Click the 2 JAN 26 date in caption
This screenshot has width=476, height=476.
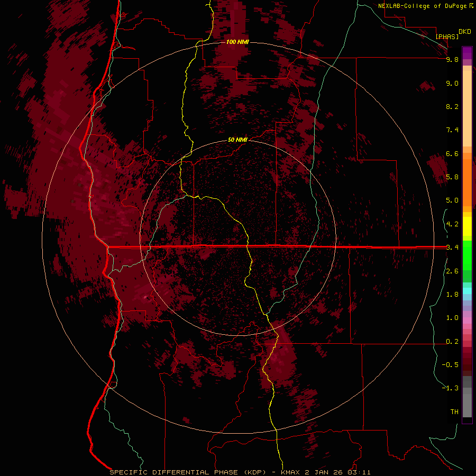[x=324, y=472]
